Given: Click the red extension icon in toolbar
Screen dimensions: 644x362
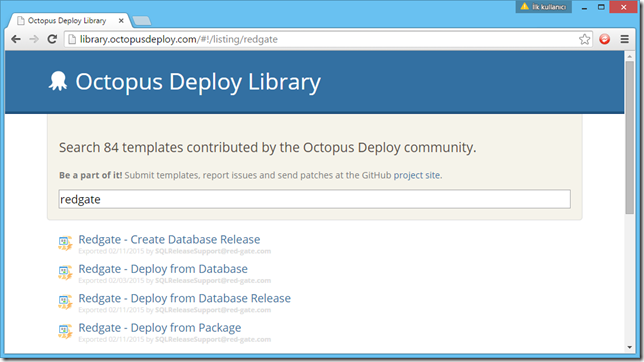Looking at the screenshot, I should point(605,39).
